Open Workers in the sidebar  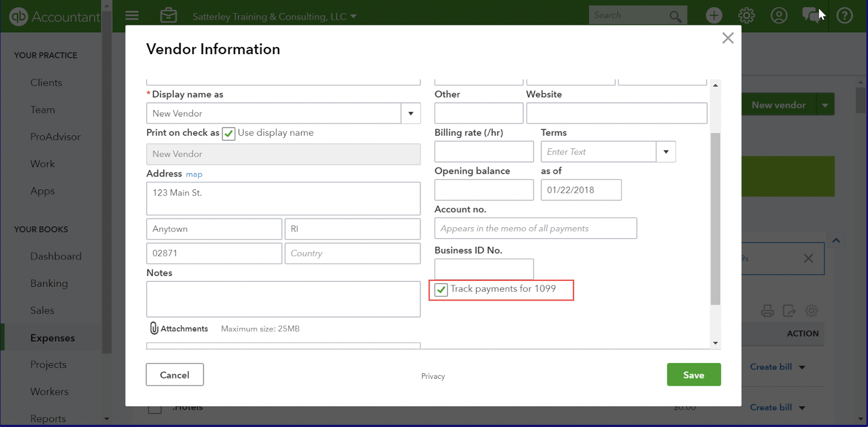pyautogui.click(x=49, y=391)
